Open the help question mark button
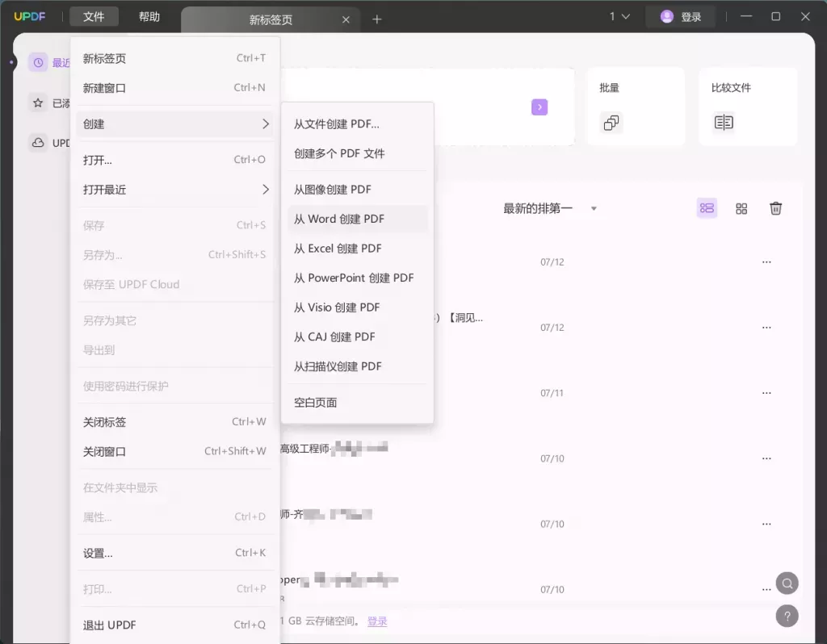This screenshot has height=644, width=827. [x=787, y=616]
